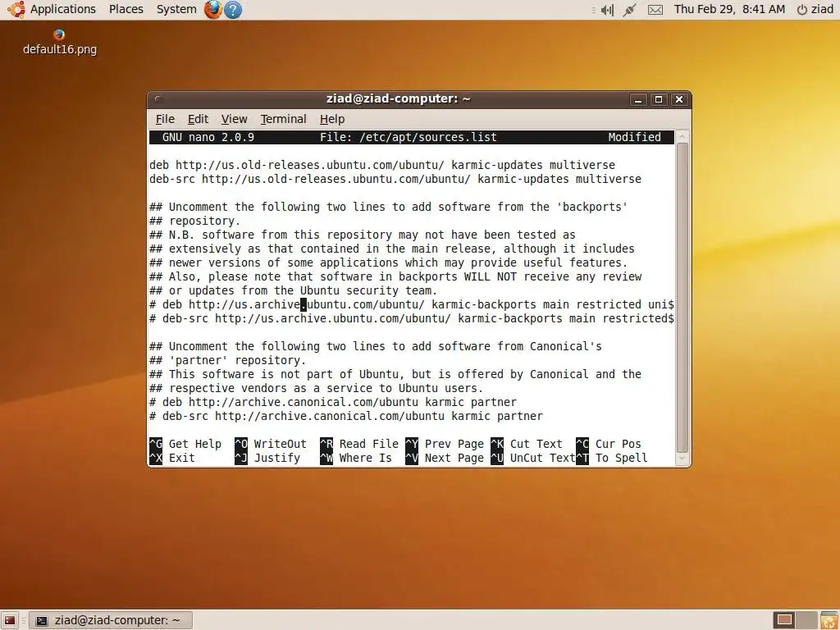Close the terminal window

point(679,99)
